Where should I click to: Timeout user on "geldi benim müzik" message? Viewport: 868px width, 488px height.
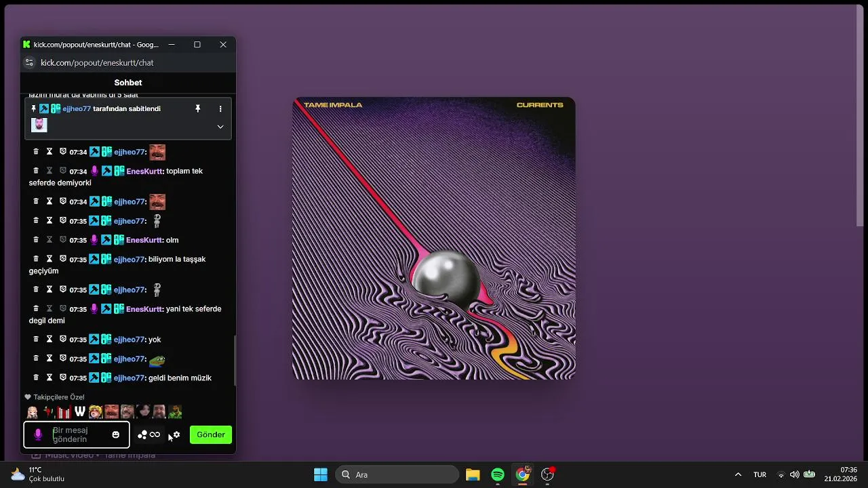[x=50, y=378]
